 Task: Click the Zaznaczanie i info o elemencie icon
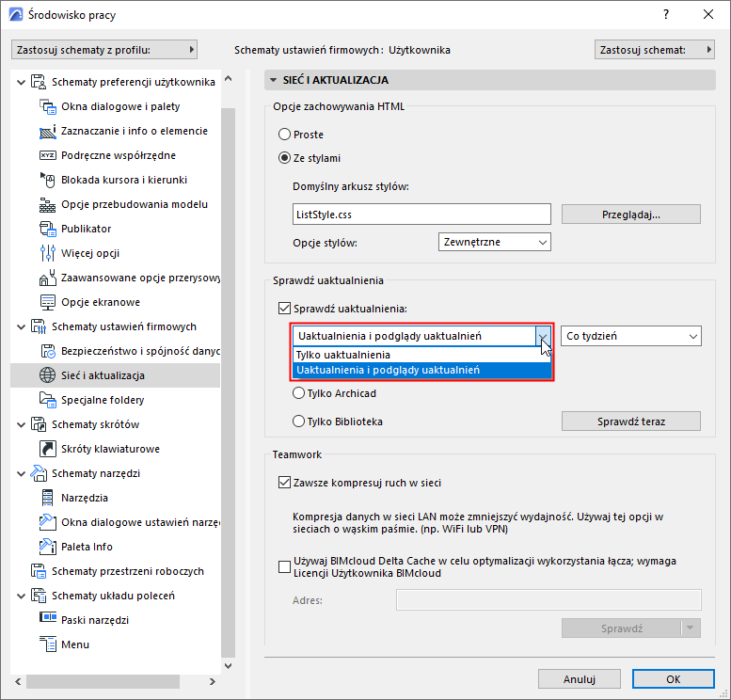(48, 131)
